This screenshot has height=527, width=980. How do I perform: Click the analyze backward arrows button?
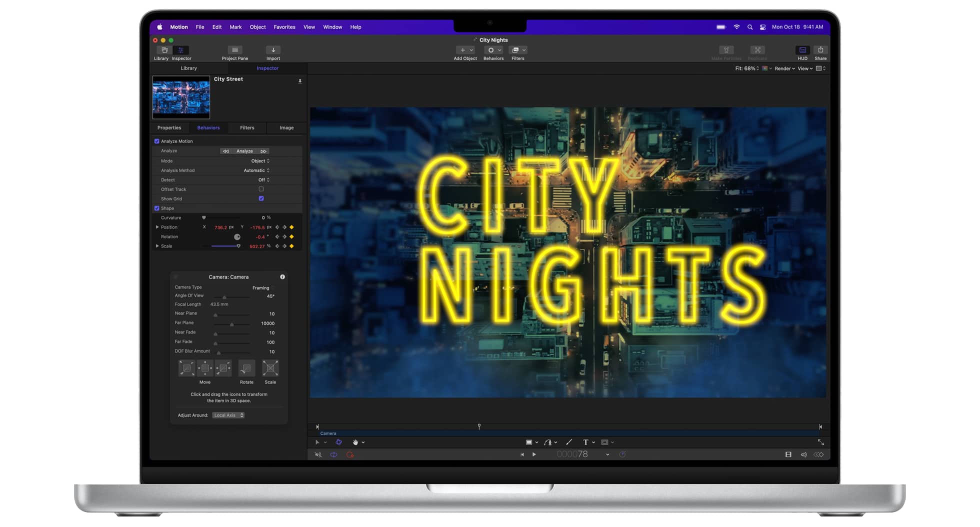tap(225, 151)
